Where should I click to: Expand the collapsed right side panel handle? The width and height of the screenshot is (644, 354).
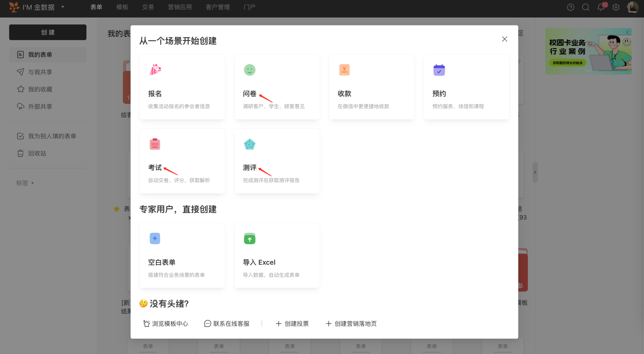[535, 172]
